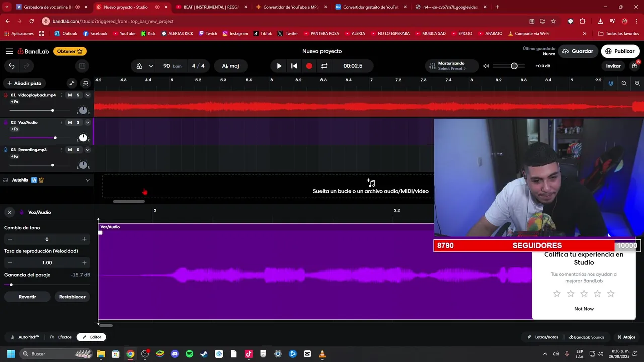Click the undo arrow button

coord(12,66)
